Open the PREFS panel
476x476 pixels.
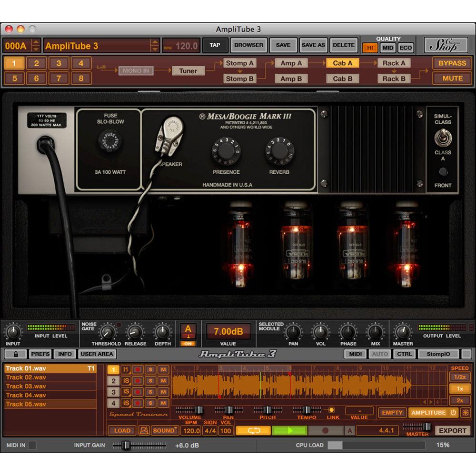pyautogui.click(x=40, y=354)
